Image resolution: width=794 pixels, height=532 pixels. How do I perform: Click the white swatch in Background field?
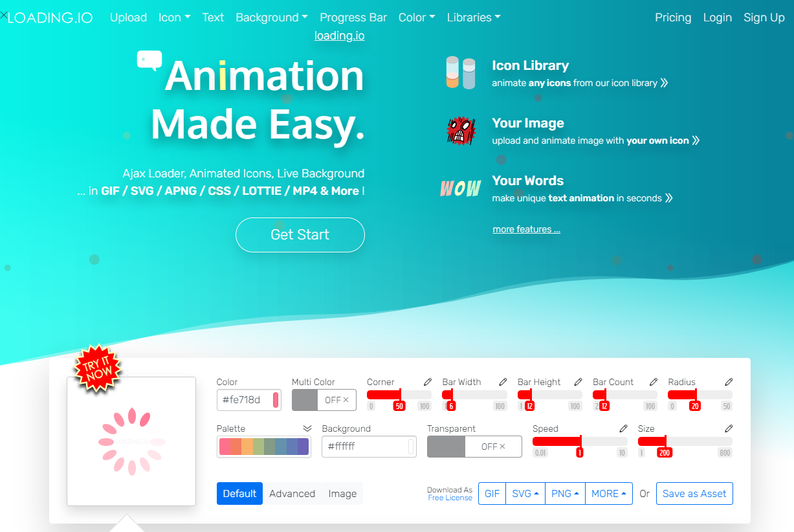coord(411,447)
